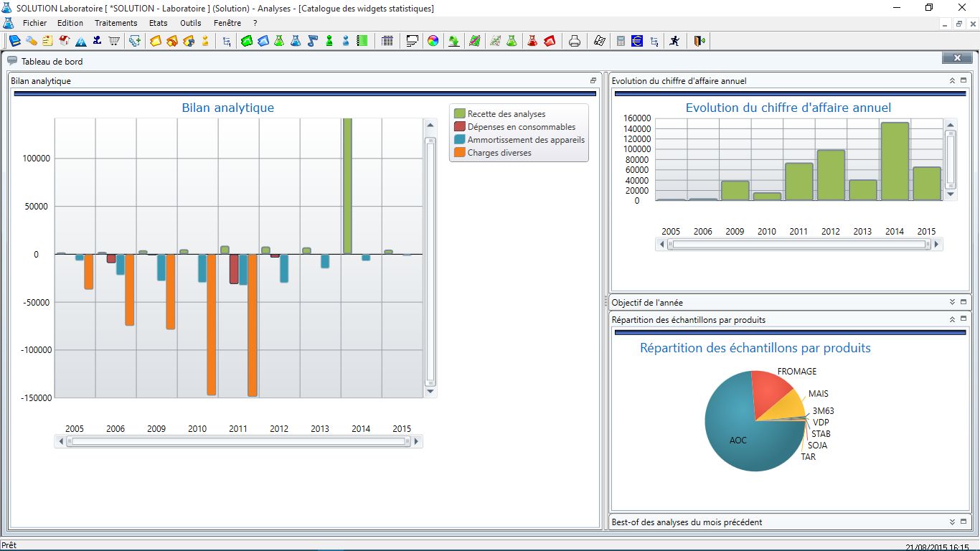Open the Outils menu
This screenshot has height=551, width=980.
(191, 23)
